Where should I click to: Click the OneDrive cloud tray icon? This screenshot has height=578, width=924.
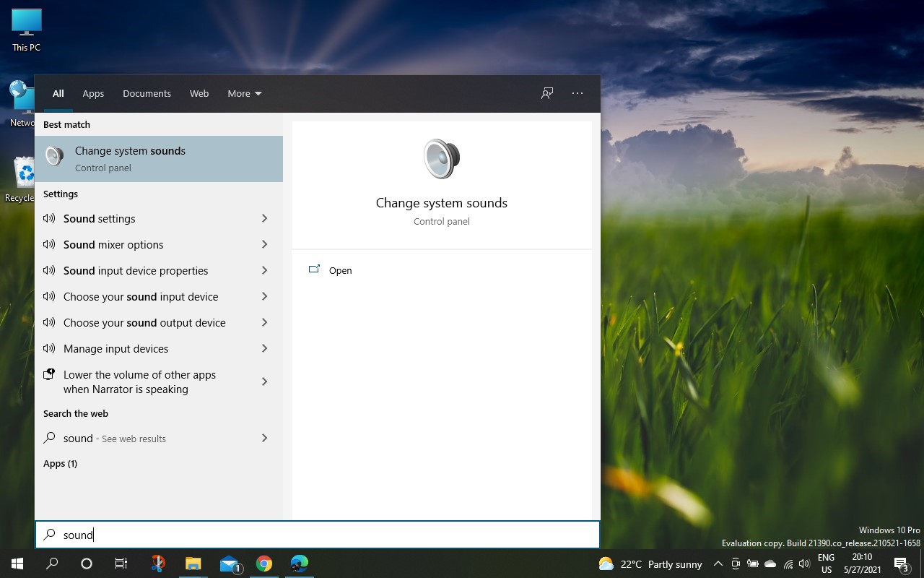[x=770, y=564]
